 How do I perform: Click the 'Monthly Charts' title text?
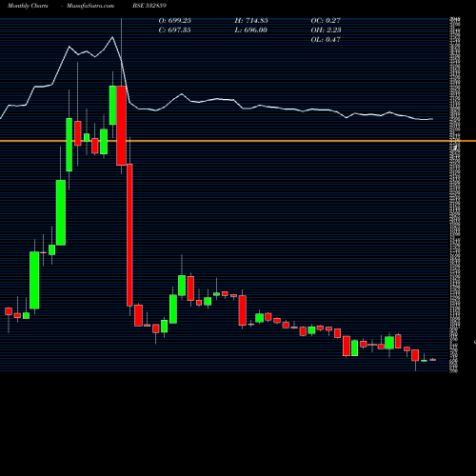click(28, 6)
